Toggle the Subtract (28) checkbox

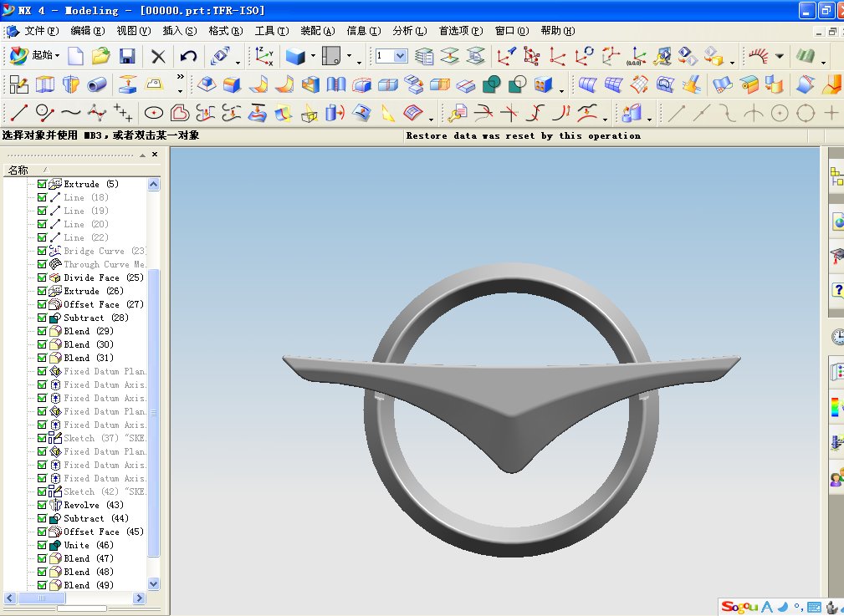tap(42, 318)
